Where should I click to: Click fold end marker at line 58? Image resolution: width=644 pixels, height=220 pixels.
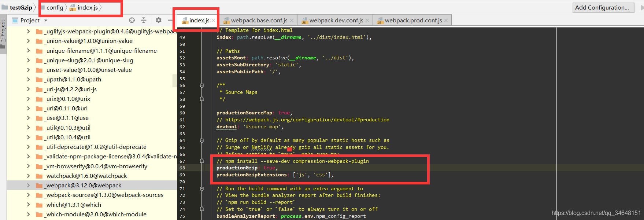click(x=201, y=99)
